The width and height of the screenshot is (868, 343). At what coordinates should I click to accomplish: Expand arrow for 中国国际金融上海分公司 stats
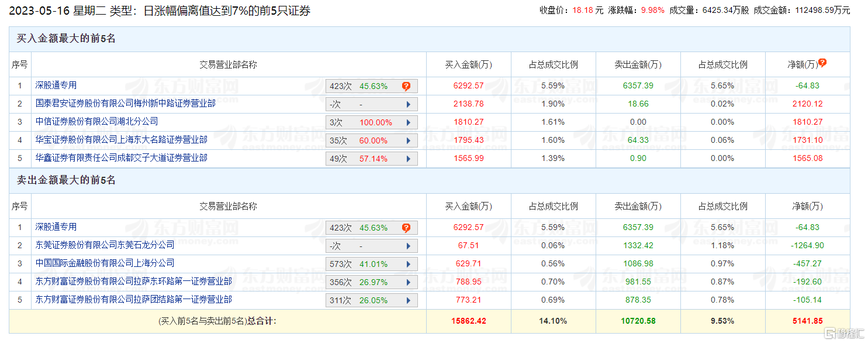point(409,265)
